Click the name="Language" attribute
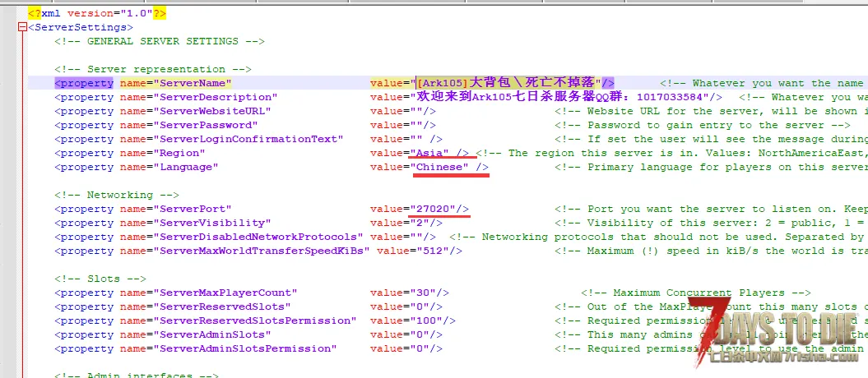 169,167
